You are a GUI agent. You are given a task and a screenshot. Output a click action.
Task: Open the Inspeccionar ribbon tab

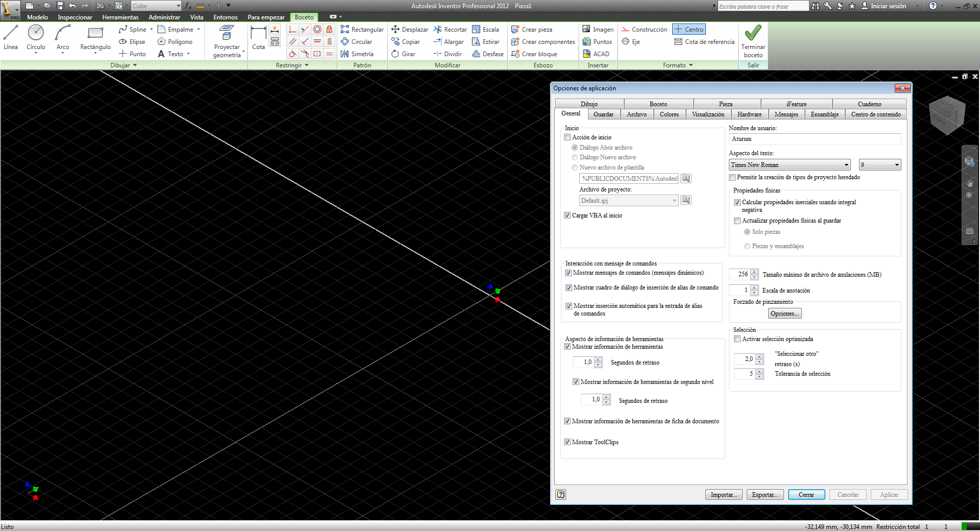pyautogui.click(x=75, y=17)
